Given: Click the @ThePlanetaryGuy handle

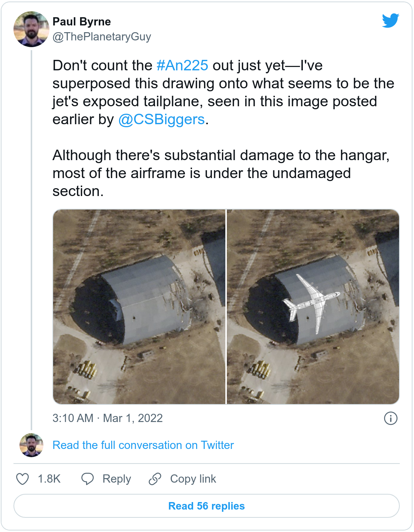Looking at the screenshot, I should (102, 37).
